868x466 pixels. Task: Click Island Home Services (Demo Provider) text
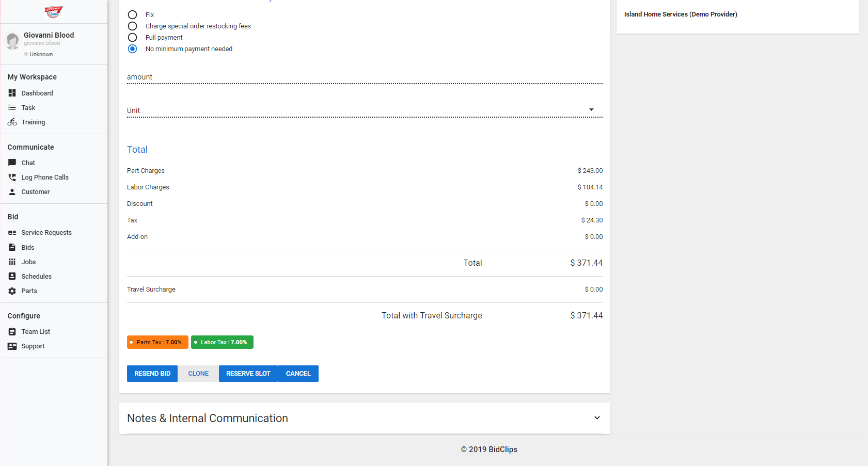click(x=681, y=14)
